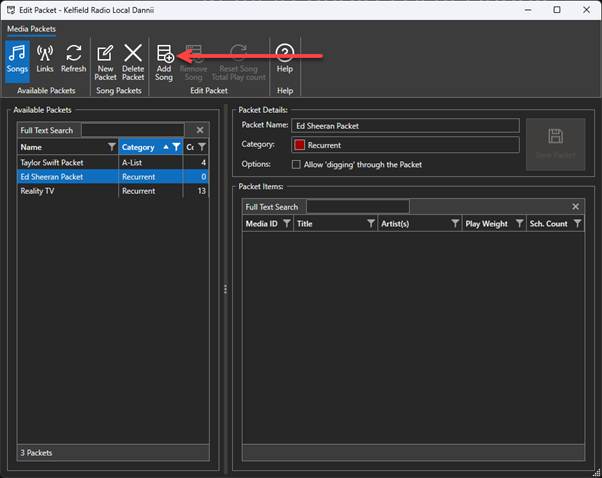Select the Ed Sheeran Packet row
This screenshot has width=602, height=478.
pos(113,177)
